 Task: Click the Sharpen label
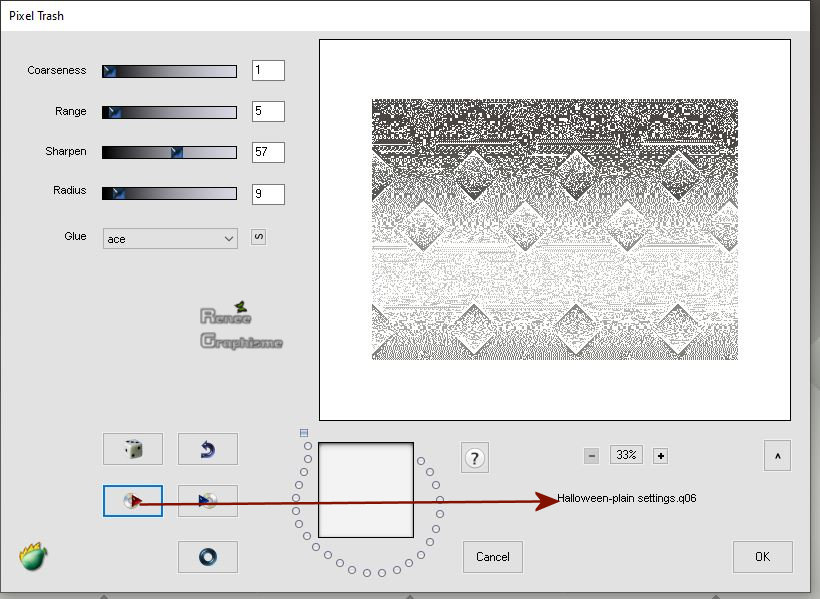(x=66, y=151)
